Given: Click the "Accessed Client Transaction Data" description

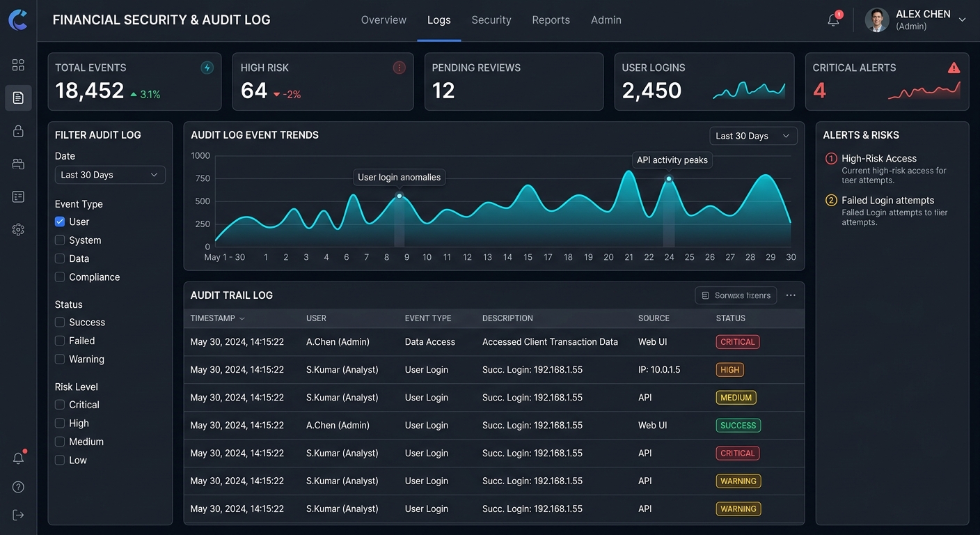Looking at the screenshot, I should click(550, 342).
